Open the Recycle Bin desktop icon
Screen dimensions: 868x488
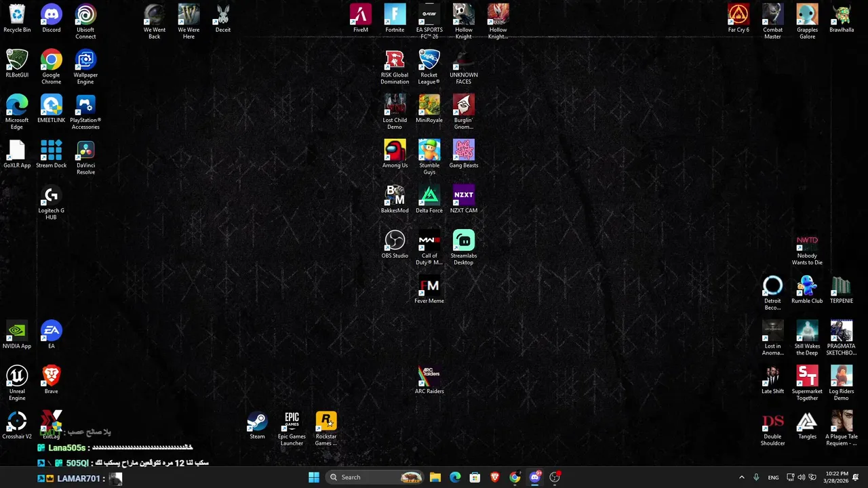click(x=17, y=18)
